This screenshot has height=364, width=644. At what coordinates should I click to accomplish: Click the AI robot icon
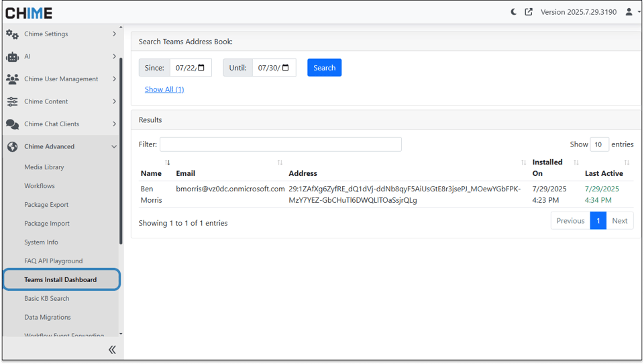coord(12,57)
